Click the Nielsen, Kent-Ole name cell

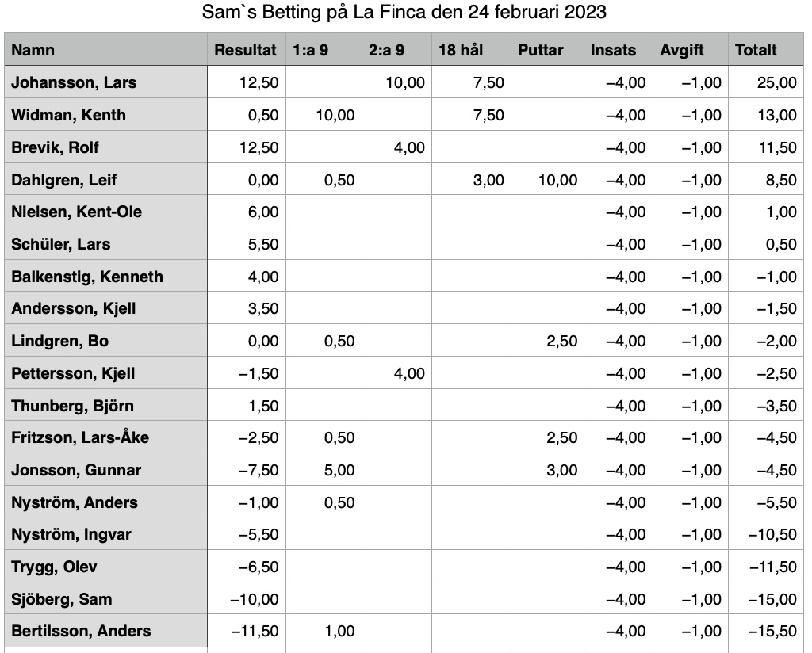(x=105, y=211)
